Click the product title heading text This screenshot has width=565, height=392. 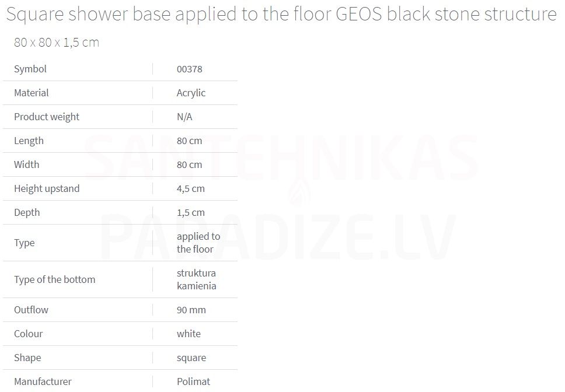point(281,15)
